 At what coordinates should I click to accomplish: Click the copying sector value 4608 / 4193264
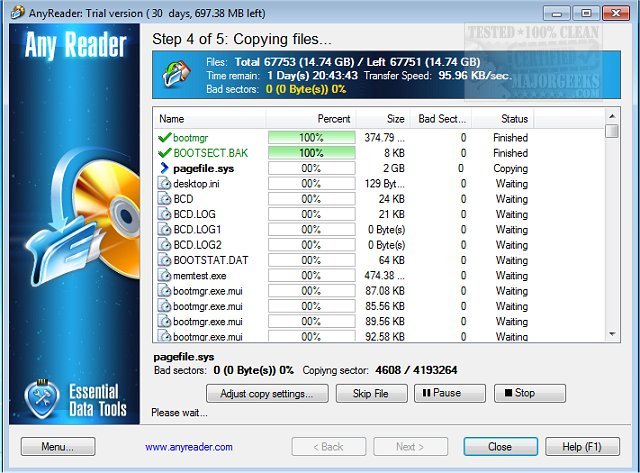pyautogui.click(x=416, y=370)
